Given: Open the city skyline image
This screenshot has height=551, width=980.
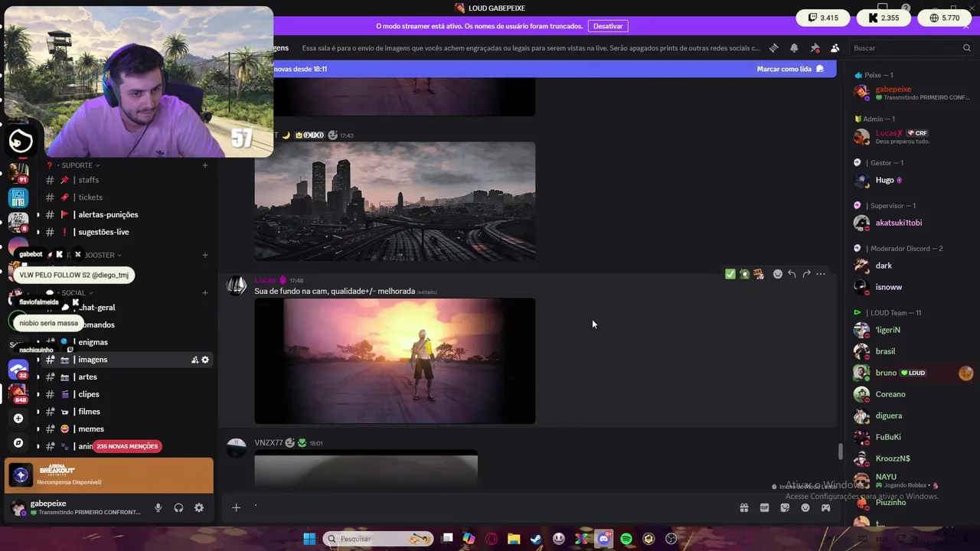Looking at the screenshot, I should [x=395, y=201].
